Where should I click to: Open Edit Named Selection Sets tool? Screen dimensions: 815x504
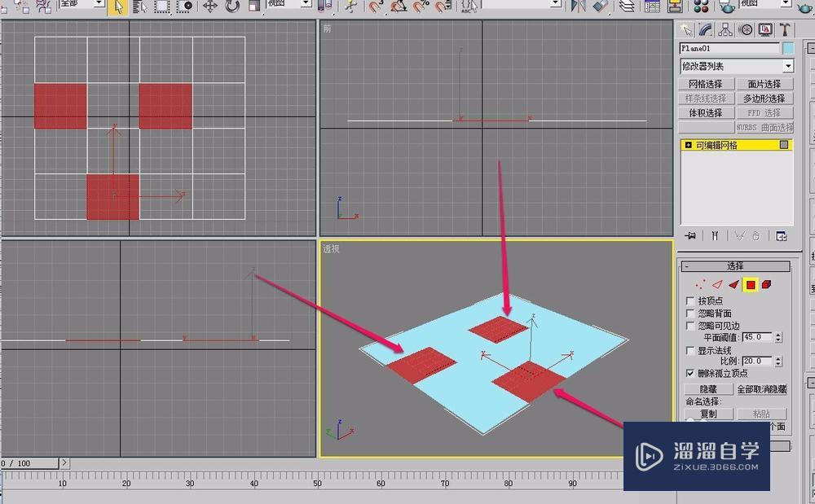[469, 7]
